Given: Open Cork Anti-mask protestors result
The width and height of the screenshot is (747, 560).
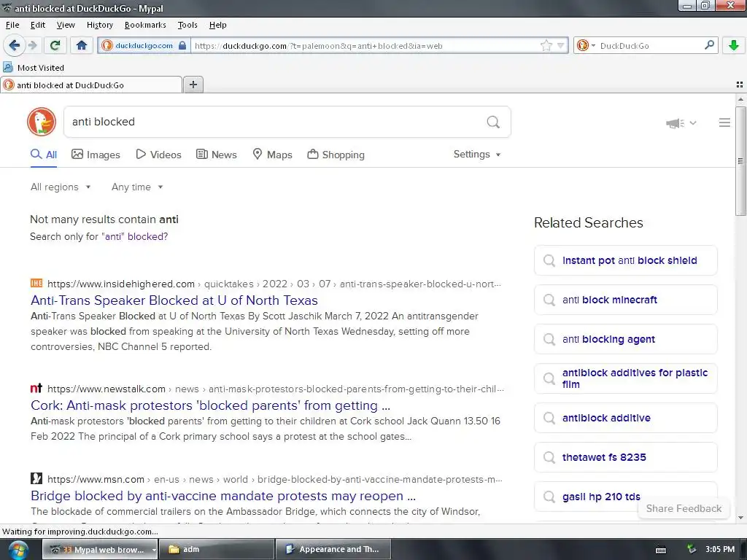Looking at the screenshot, I should [x=211, y=405].
